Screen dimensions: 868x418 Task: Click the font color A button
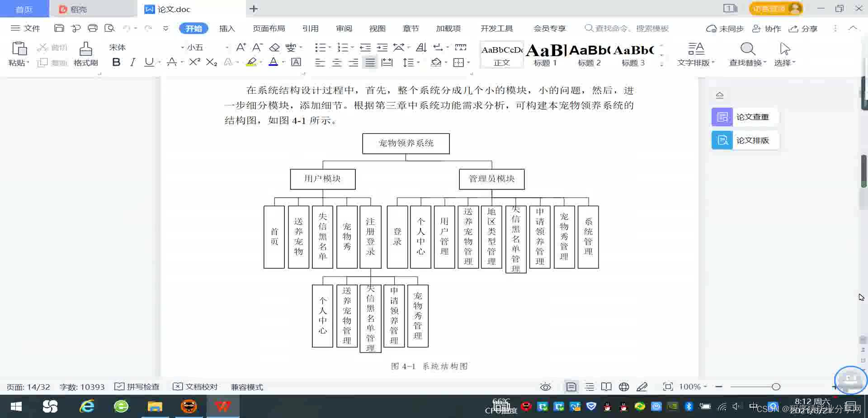pyautogui.click(x=274, y=62)
